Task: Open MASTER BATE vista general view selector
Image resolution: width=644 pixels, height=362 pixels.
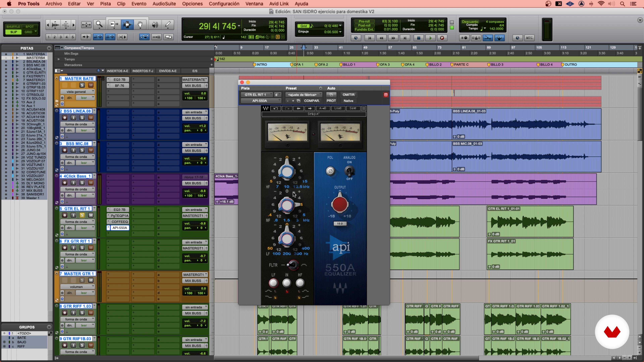Action: point(77,92)
